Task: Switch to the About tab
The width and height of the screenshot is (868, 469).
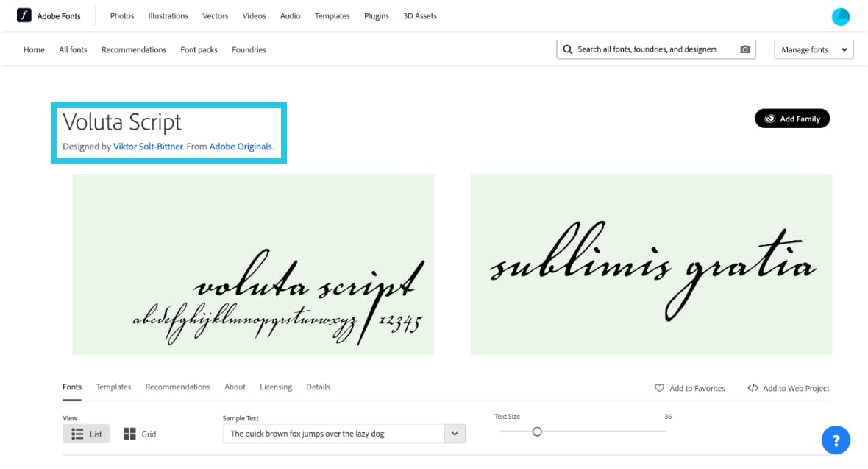Action: coord(235,387)
